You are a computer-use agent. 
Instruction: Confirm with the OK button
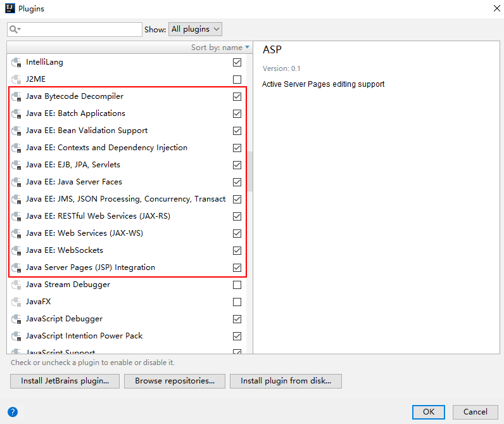click(429, 412)
